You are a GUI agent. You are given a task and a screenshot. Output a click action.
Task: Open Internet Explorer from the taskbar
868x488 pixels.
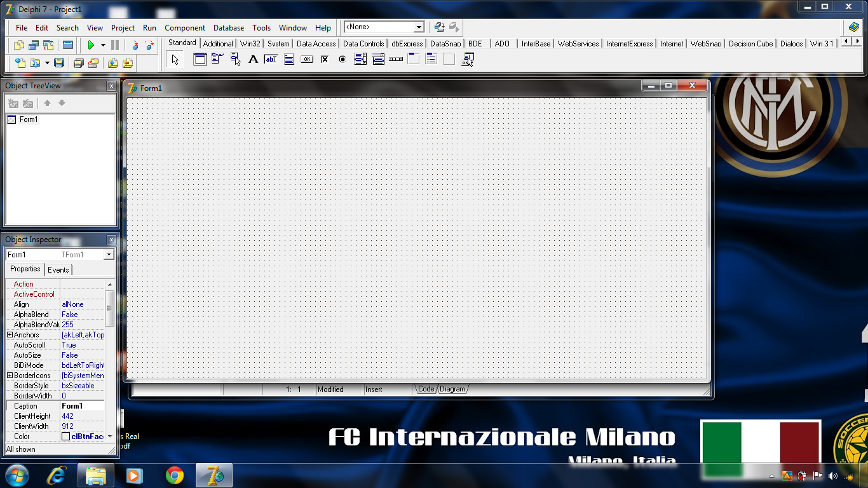56,475
